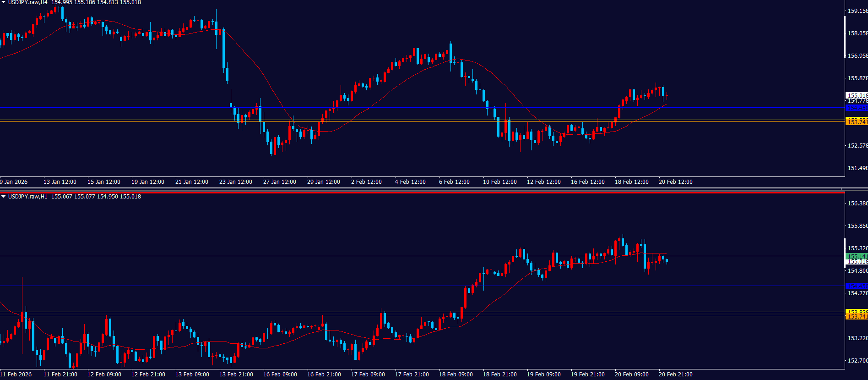Image resolution: width=868 pixels, height=380 pixels.
Task: Select the blue 154.450 price tag on H1 chart
Action: (x=856, y=286)
